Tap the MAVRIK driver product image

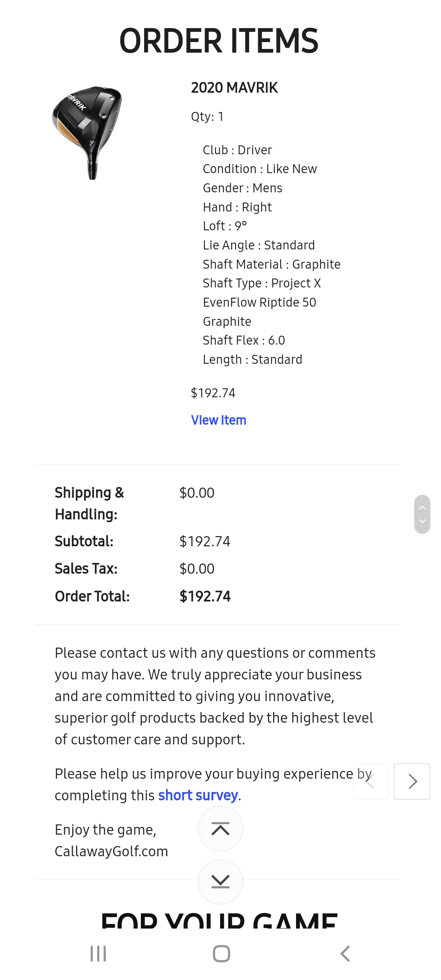[87, 132]
